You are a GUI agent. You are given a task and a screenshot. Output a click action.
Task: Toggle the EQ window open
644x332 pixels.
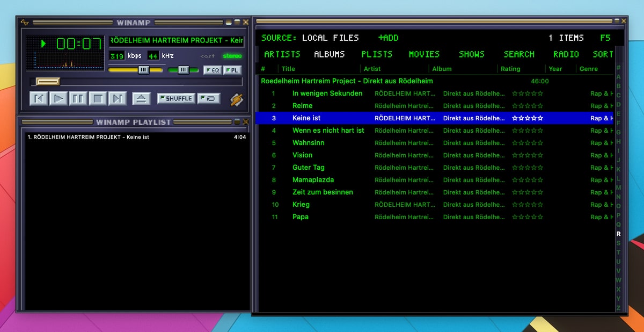click(213, 70)
